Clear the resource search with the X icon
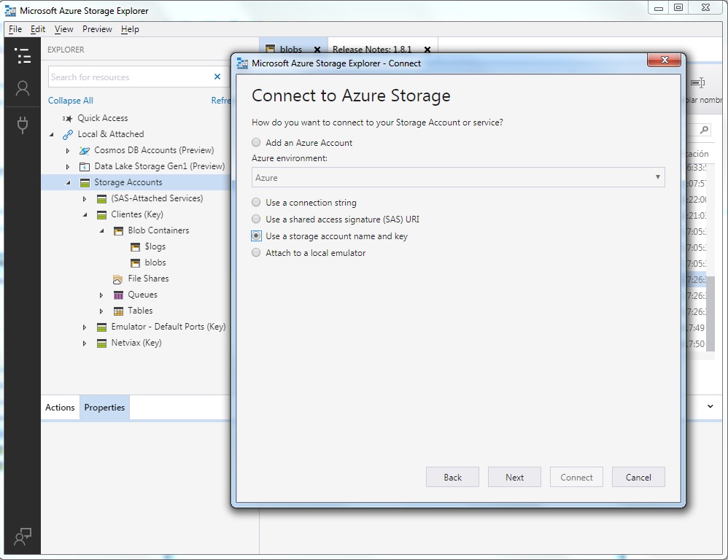 [217, 77]
